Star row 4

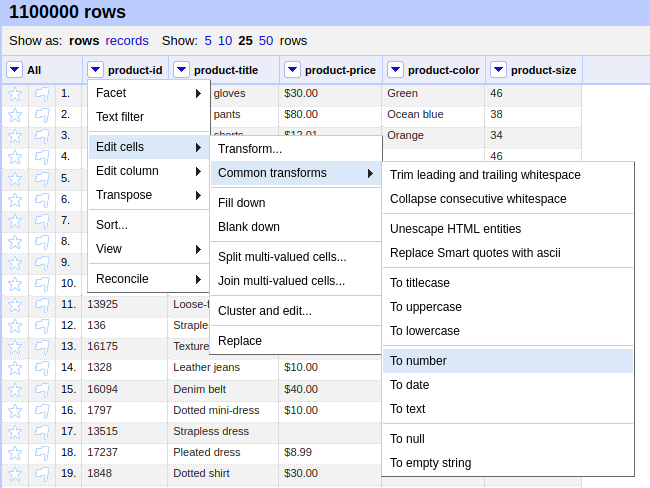point(15,158)
